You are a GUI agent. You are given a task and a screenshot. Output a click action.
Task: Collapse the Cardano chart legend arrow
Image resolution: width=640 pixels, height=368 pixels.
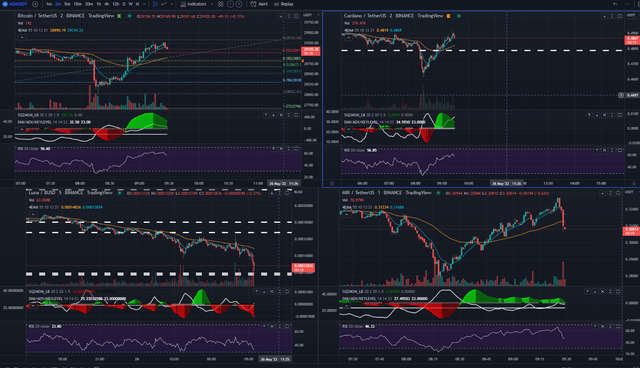(x=349, y=37)
